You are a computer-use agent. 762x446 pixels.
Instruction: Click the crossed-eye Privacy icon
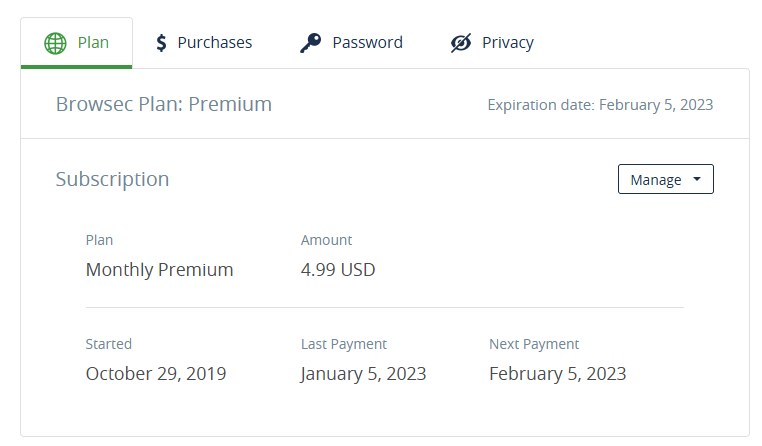tap(461, 43)
